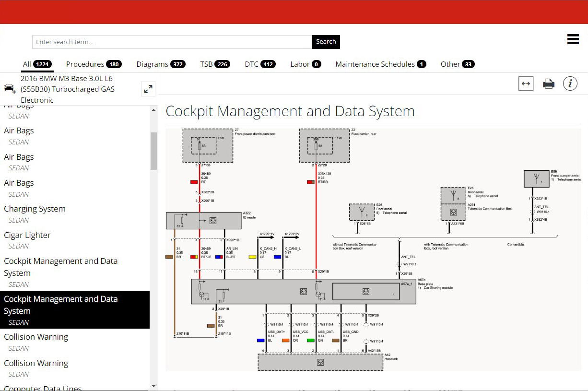Image resolution: width=588 pixels, height=391 pixels.
Task: Expand sidebar with diagonal arrows icon
Action: pyautogui.click(x=148, y=89)
